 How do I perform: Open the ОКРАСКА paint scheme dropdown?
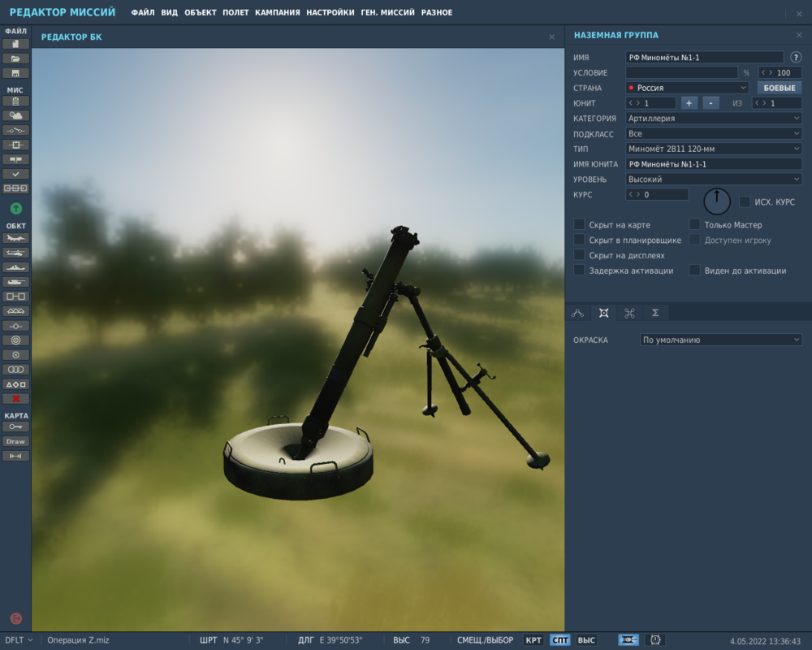pos(720,340)
